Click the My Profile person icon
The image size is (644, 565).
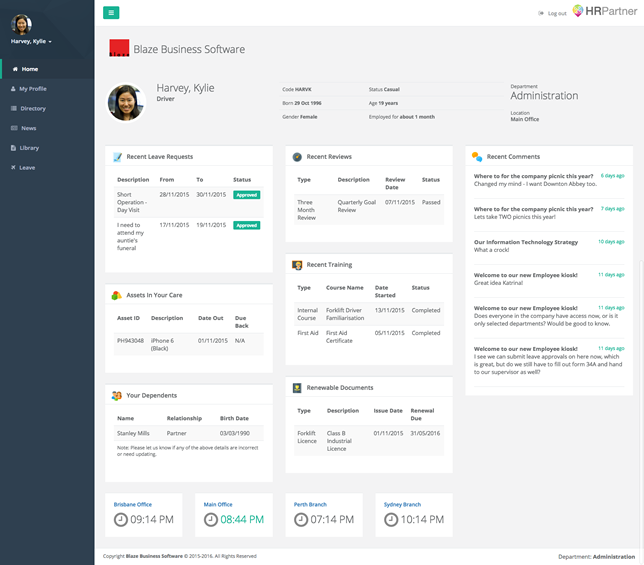[x=13, y=89]
